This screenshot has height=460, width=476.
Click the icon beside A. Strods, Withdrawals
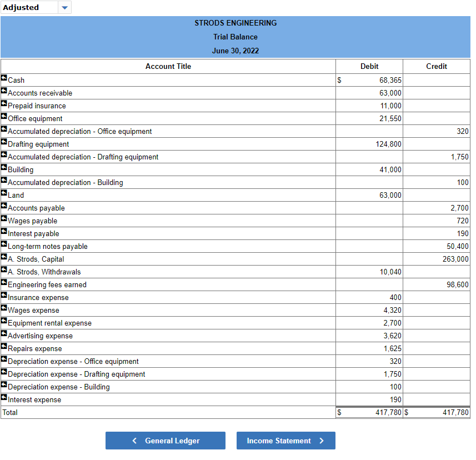3,270
